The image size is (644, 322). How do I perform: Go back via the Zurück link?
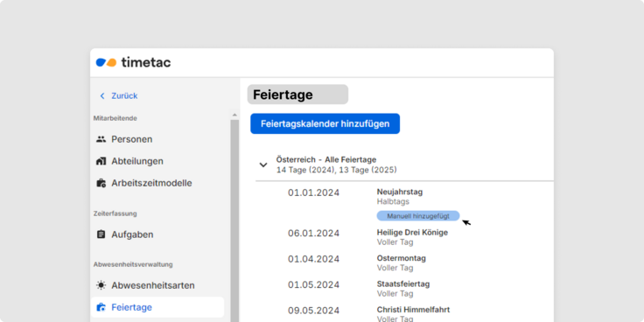point(124,95)
